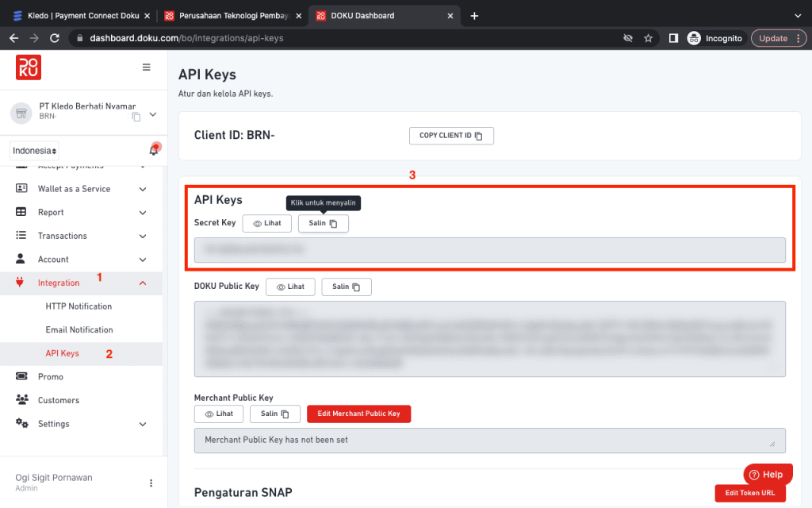This screenshot has width=812, height=508.
Task: Switch to Kledo Payment Connect Doku tab
Action: (x=82, y=16)
